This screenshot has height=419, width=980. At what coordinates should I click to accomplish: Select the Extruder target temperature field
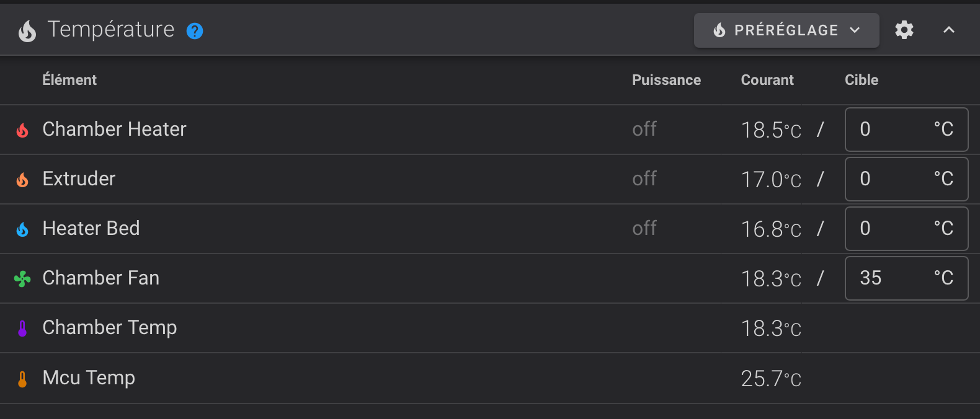point(906,179)
